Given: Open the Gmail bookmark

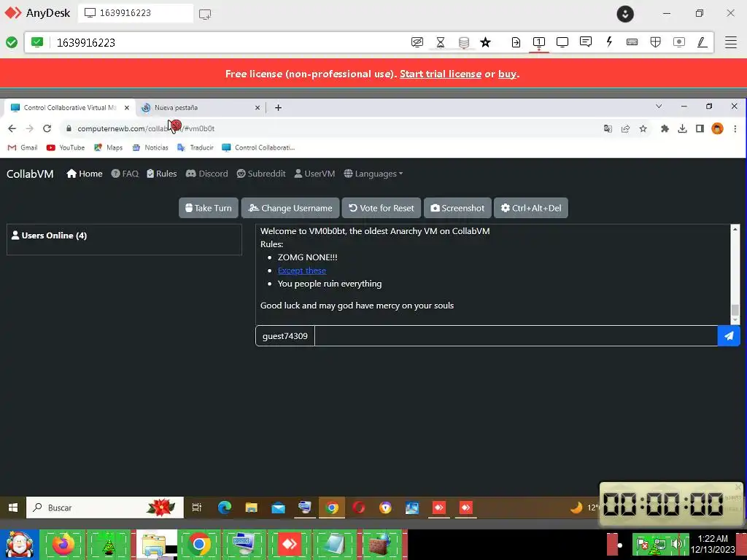Looking at the screenshot, I should [23, 147].
